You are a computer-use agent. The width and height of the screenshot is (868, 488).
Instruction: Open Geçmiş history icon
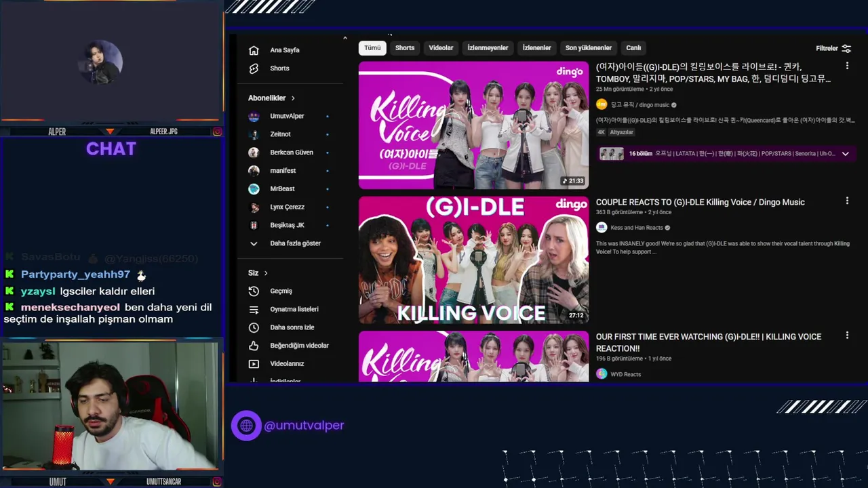pyautogui.click(x=254, y=291)
